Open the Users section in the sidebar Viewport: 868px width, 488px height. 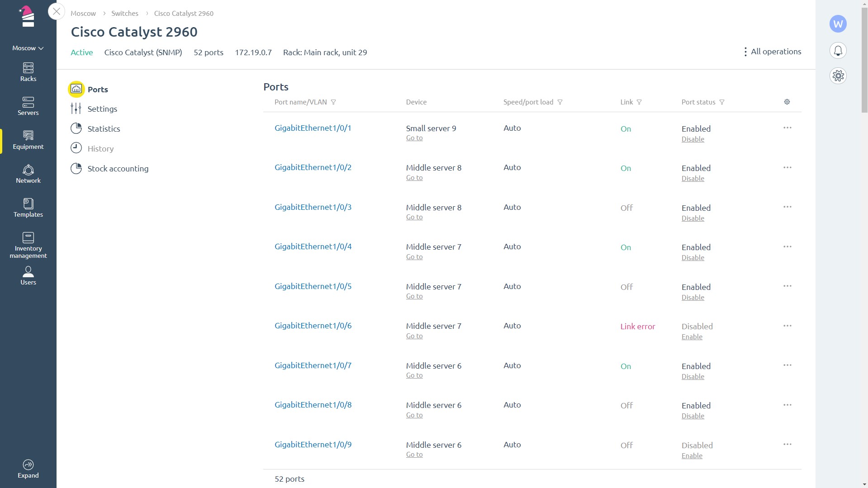click(28, 276)
